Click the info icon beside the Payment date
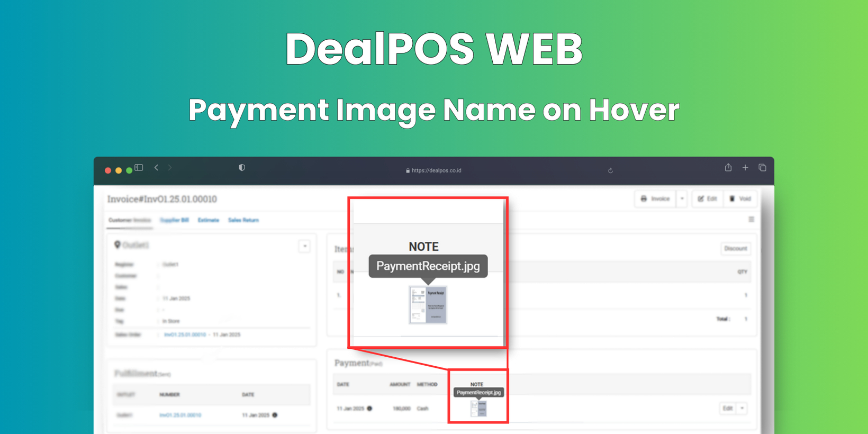This screenshot has width=868, height=434. point(369,408)
